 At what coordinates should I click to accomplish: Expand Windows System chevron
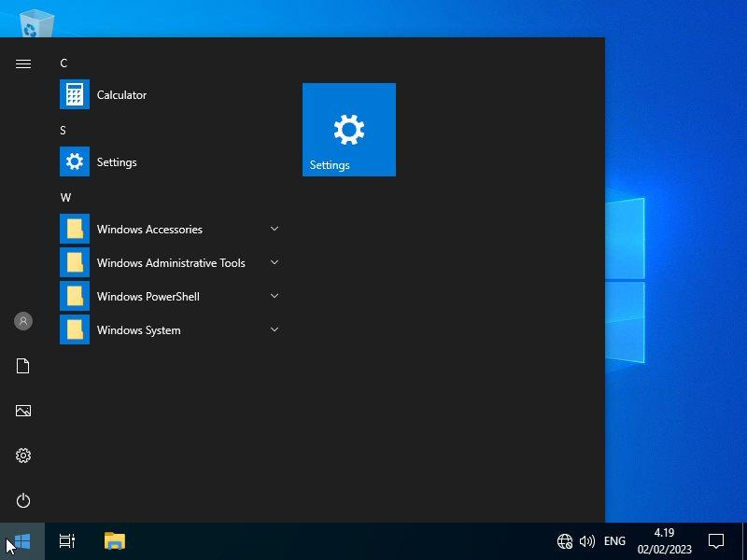275,329
